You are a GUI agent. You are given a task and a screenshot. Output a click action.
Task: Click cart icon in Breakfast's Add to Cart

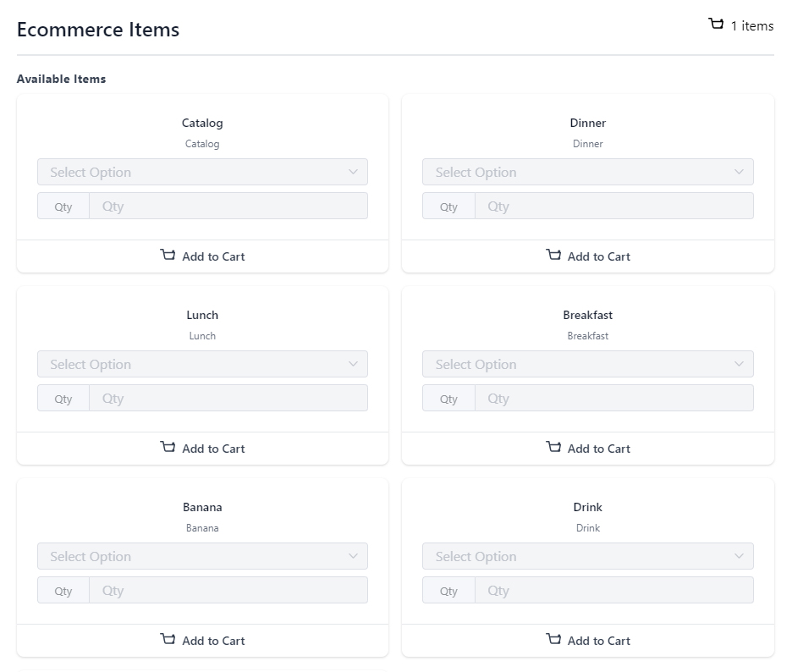tap(553, 447)
